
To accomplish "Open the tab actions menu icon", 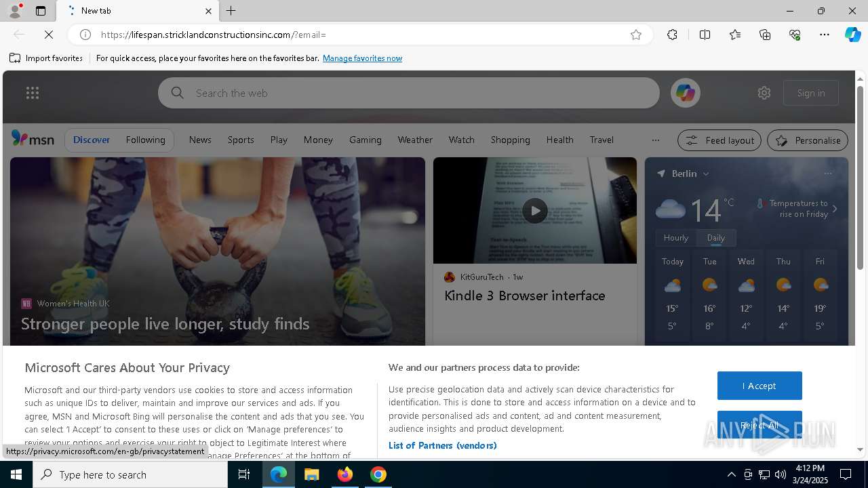I will coord(41,11).
